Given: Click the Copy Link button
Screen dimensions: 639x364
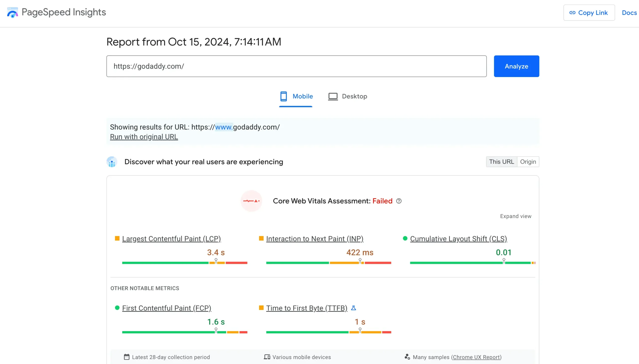Looking at the screenshot, I should [589, 13].
